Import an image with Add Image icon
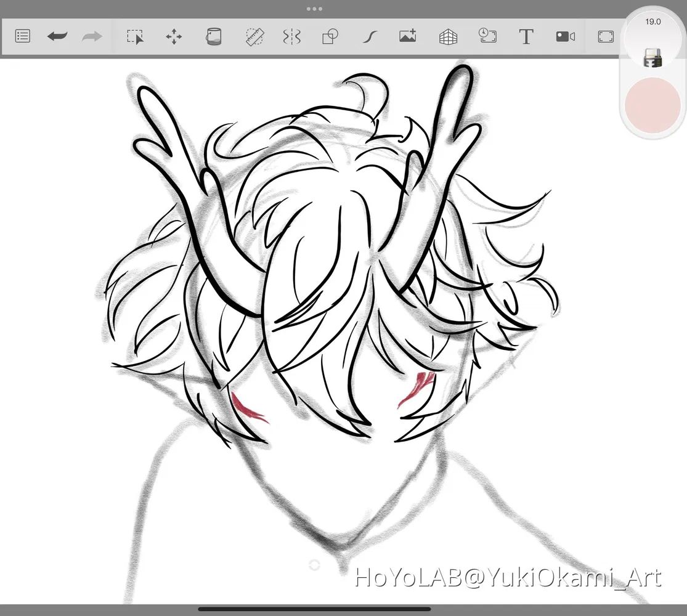Screen dimensions: 687x616 coord(407,36)
